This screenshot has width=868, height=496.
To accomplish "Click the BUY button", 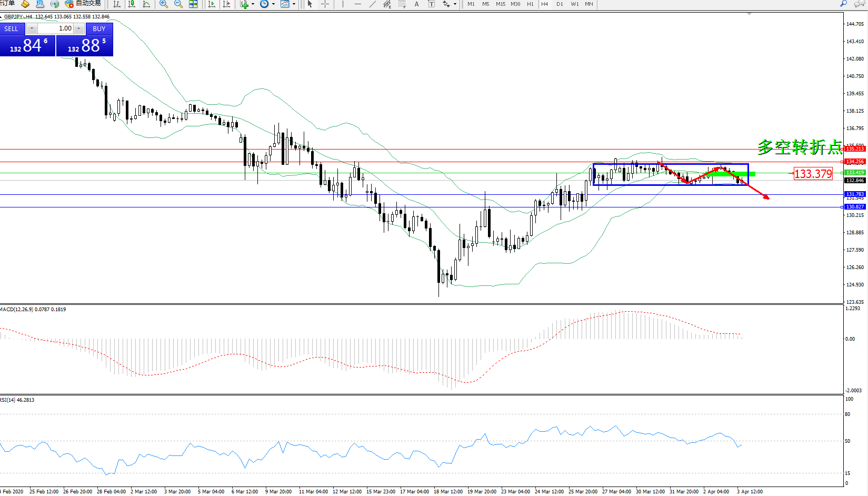I will [99, 29].
